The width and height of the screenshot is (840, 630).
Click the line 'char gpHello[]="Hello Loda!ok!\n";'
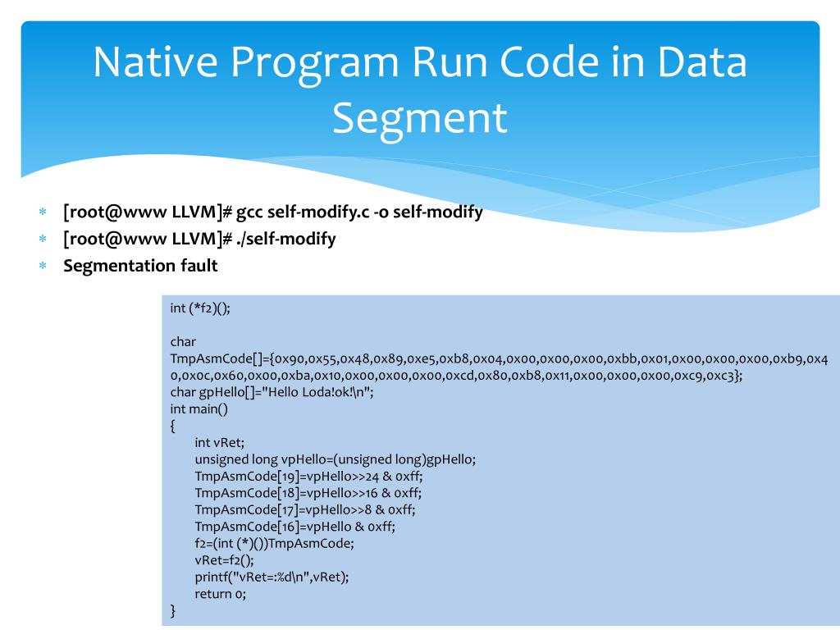[272, 392]
